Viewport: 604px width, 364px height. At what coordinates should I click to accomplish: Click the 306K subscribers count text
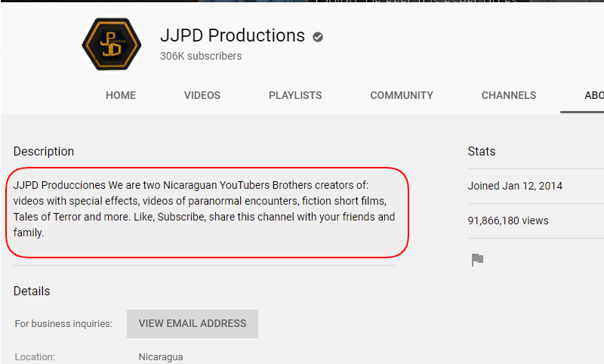point(201,56)
